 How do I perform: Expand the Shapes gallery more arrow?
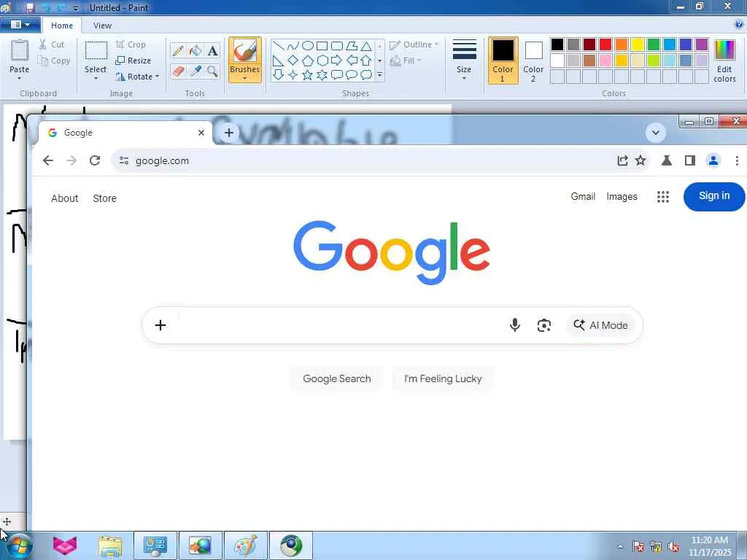[379, 75]
